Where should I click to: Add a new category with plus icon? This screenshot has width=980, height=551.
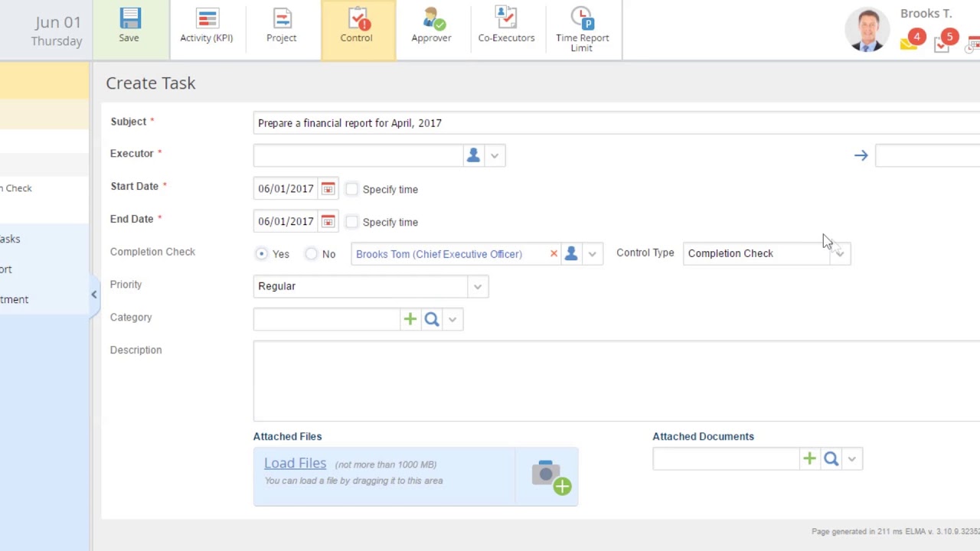(x=410, y=319)
